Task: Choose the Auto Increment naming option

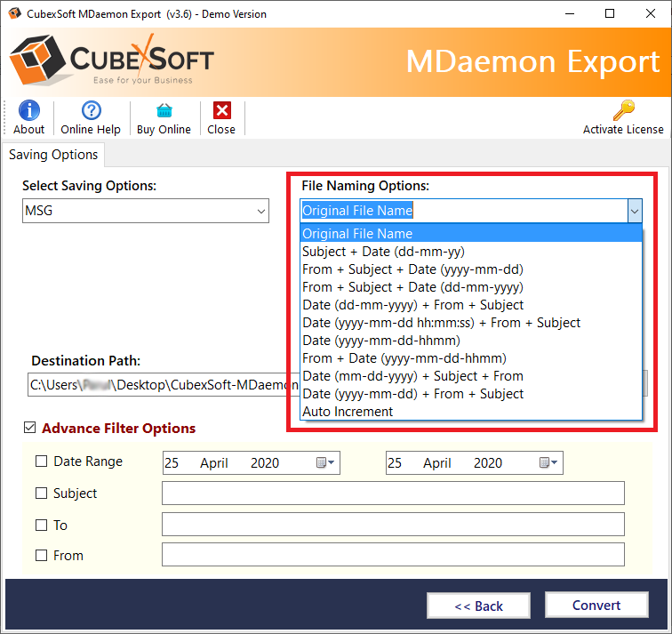Action: pyautogui.click(x=471, y=412)
